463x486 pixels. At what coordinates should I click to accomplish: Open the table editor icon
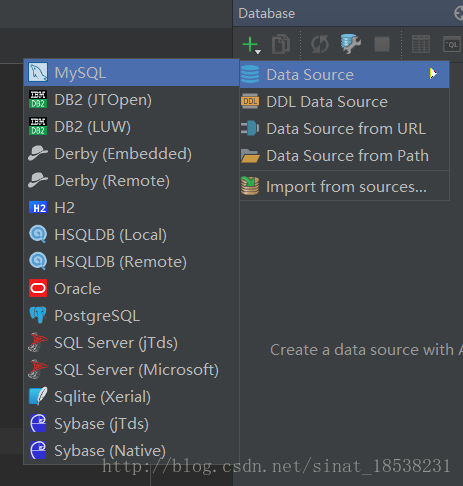coord(421,44)
